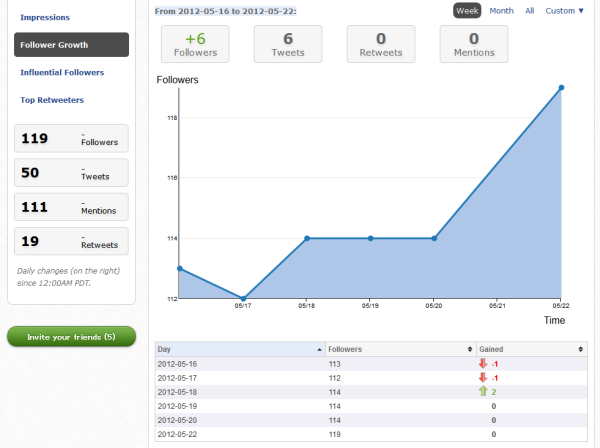This screenshot has height=448, width=600.
Task: Open the Custom date range dropdown
Action: point(564,11)
